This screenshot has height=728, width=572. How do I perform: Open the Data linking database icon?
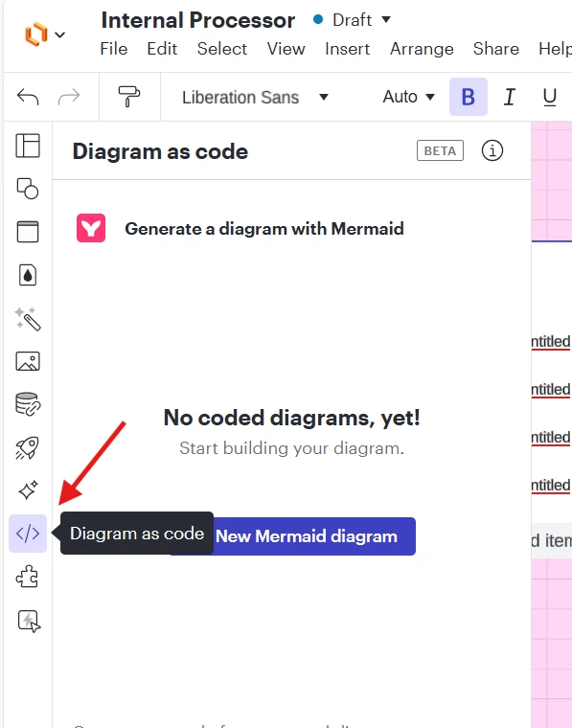(28, 404)
